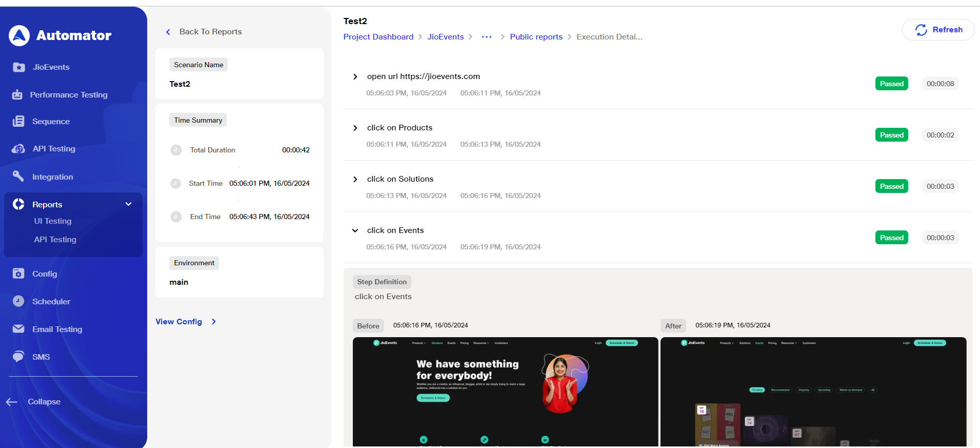Click the Total Duration value 00:00:42
The width and height of the screenshot is (980, 448).
point(296,150)
